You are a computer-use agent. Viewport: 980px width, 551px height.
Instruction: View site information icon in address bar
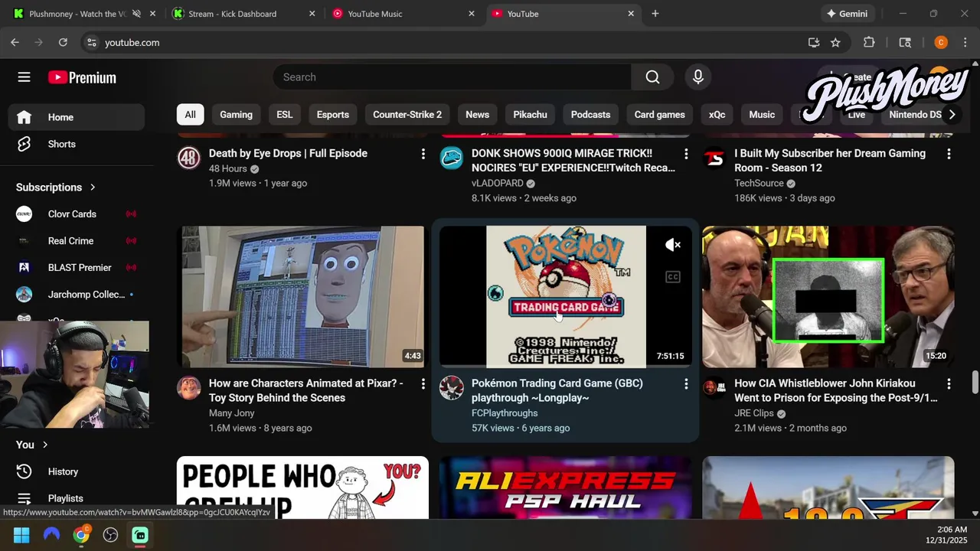point(91,43)
